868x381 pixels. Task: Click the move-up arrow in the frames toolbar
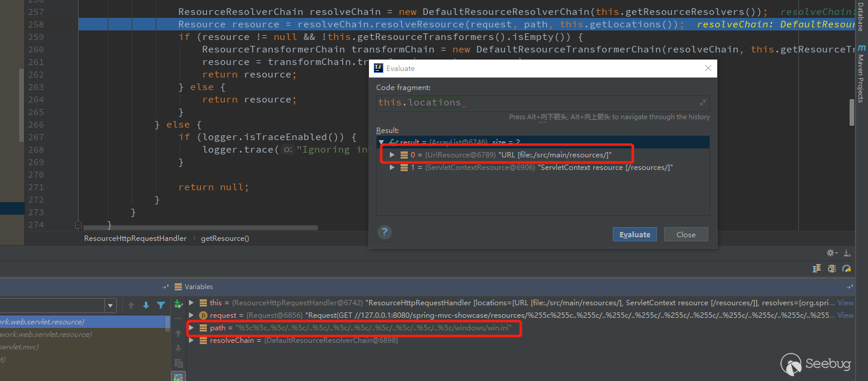click(131, 305)
